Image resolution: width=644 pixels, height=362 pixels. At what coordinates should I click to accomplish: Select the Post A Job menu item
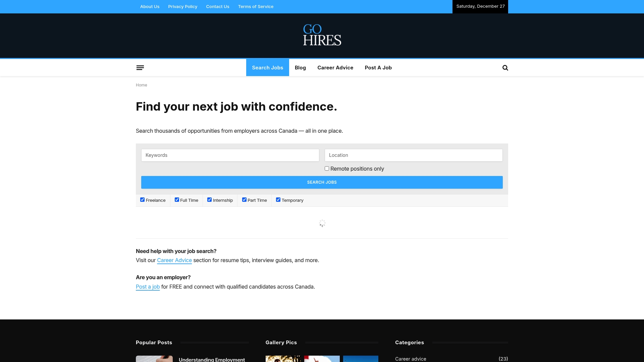378,67
